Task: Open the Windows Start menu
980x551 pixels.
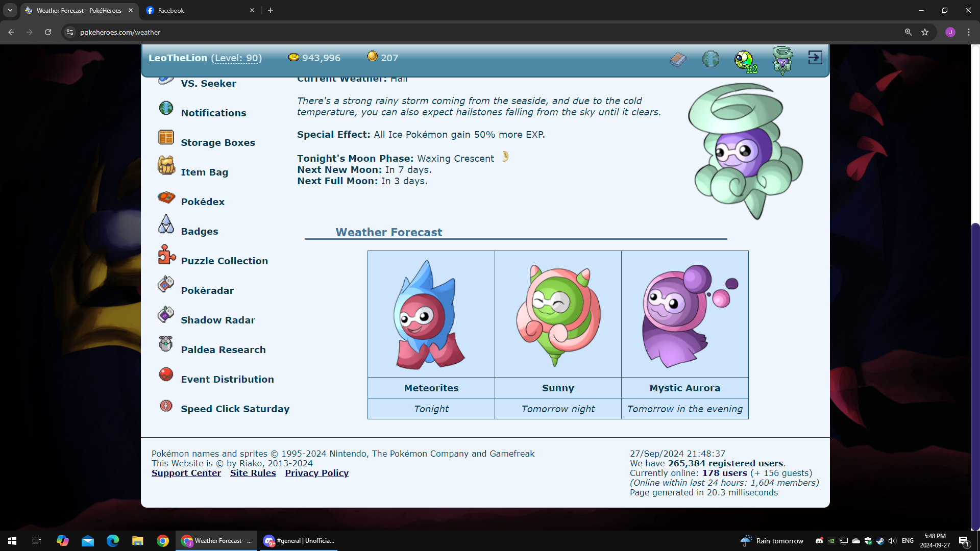Action: tap(12, 541)
